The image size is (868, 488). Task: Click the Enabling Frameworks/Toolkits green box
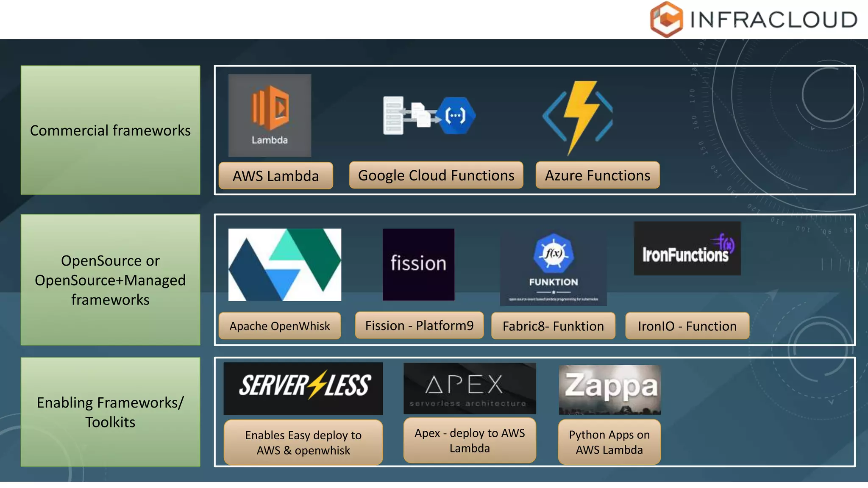[x=110, y=412]
